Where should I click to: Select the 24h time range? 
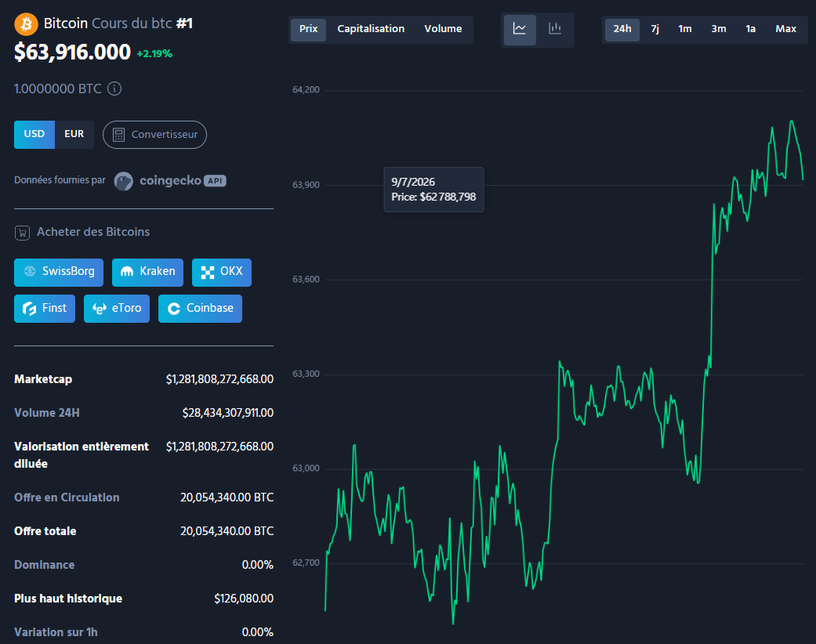[622, 29]
